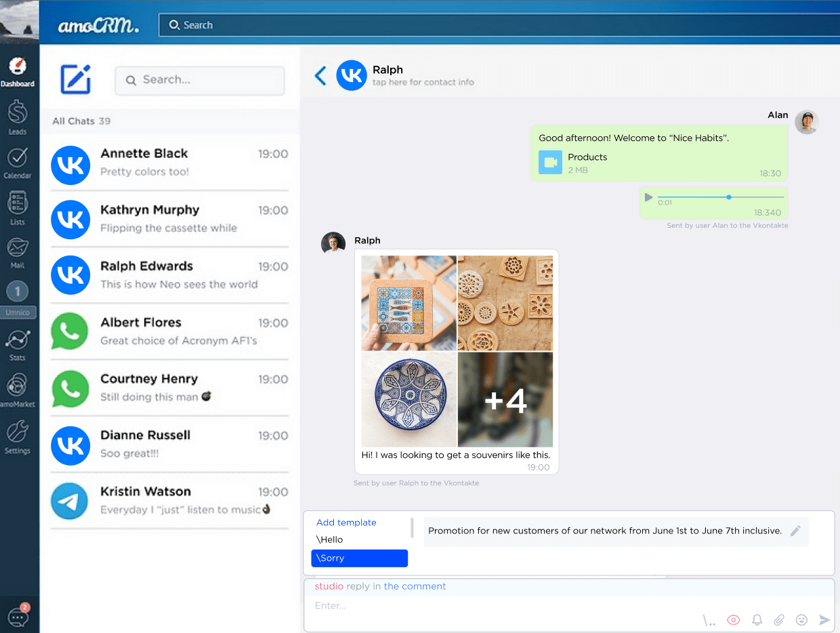Select the \Hello template
840x633 pixels.
(x=329, y=539)
